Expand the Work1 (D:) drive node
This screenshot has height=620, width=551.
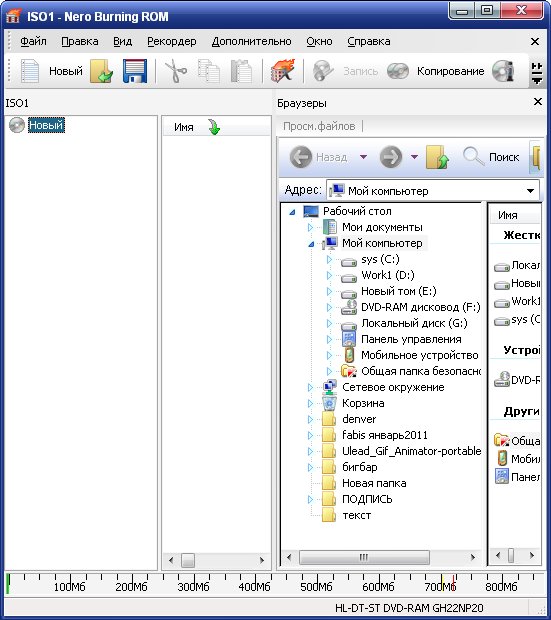[329, 275]
